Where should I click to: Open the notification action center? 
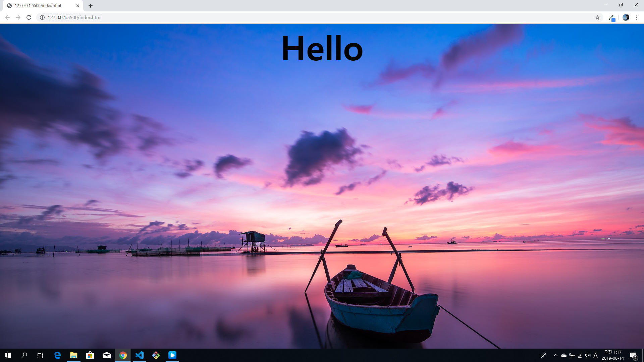point(633,355)
